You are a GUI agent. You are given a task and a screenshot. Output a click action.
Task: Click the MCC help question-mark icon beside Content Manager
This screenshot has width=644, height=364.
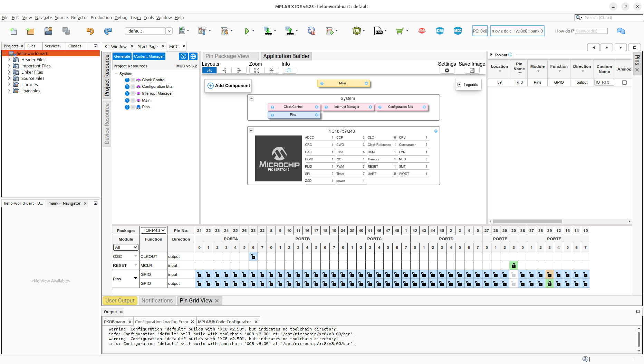tap(183, 56)
